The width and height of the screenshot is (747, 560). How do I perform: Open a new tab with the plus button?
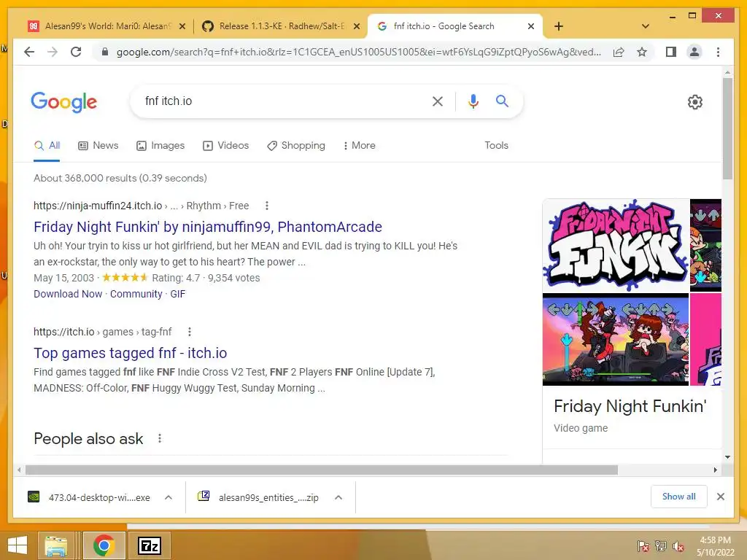click(559, 26)
